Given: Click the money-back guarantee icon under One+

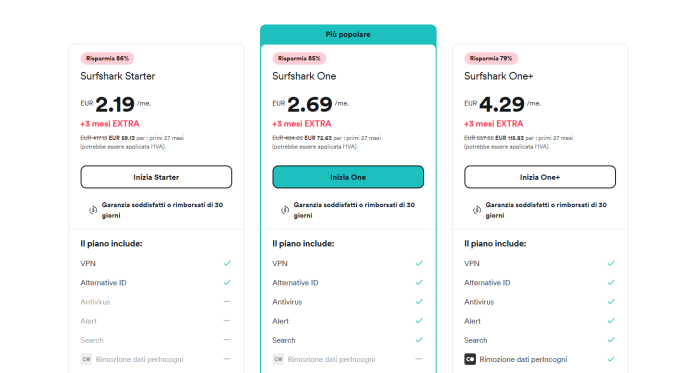Looking at the screenshot, I should (x=477, y=210).
